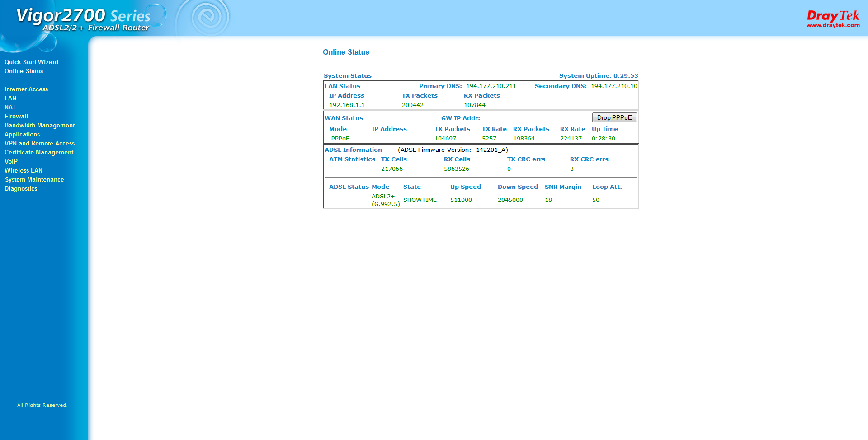Open www.draytek.com link
Viewport: 868px width, 440px height.
pyautogui.click(x=833, y=25)
